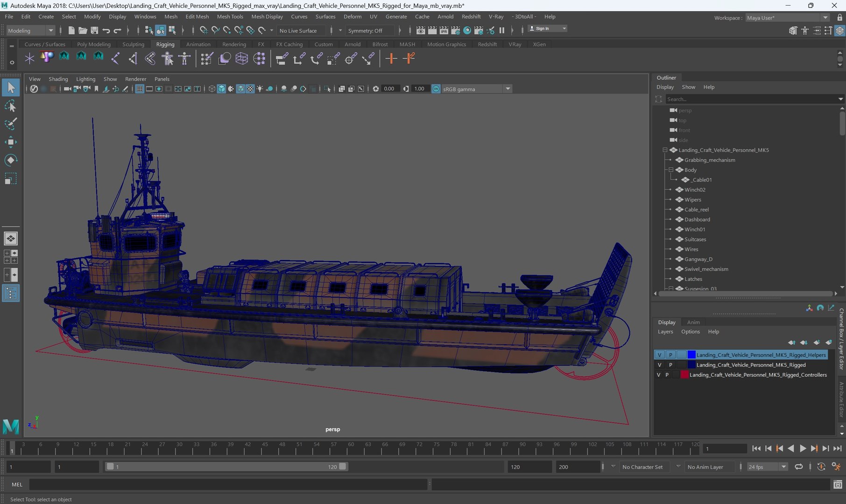Click the play forwards button
The image size is (846, 504).
(803, 448)
